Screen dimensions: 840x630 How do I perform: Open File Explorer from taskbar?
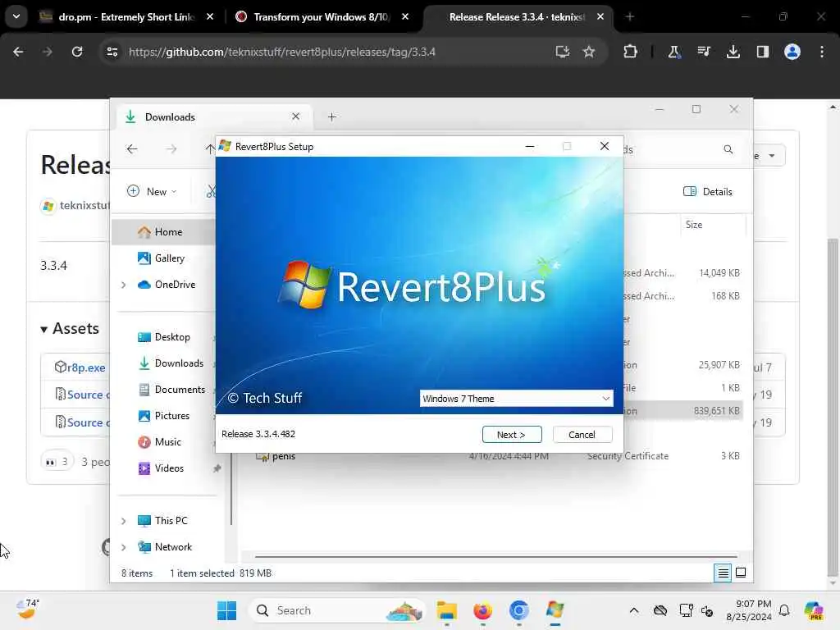[446, 610]
